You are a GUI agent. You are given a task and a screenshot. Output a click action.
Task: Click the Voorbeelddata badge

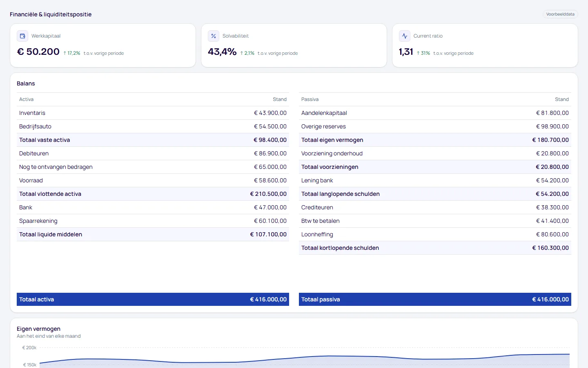[x=560, y=14]
